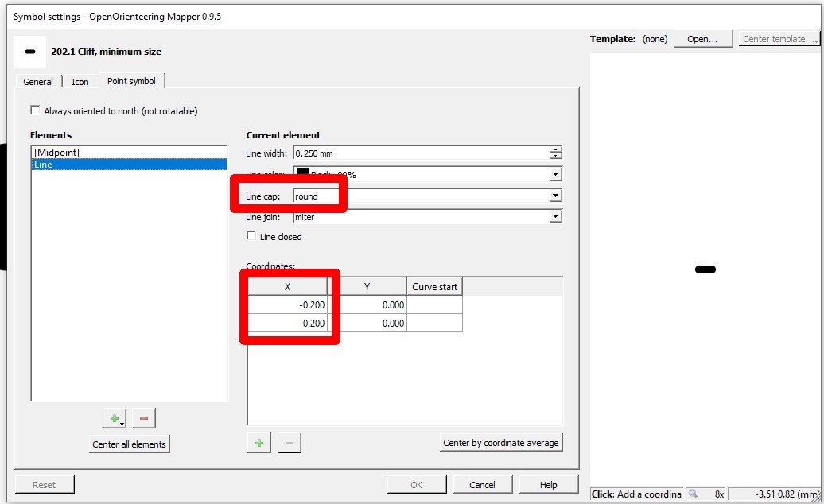Click the magnifier zoom icon in status bar

[693, 494]
